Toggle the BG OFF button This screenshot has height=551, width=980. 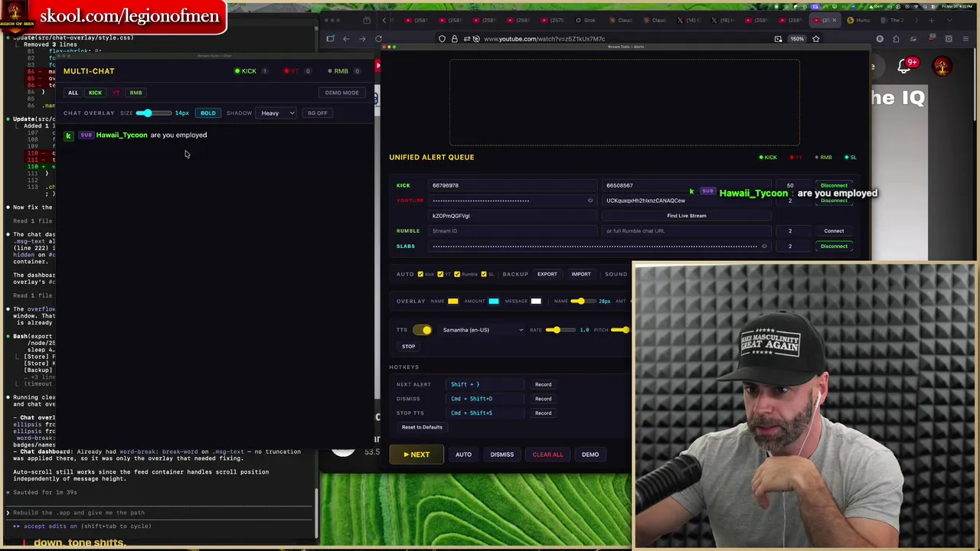317,113
